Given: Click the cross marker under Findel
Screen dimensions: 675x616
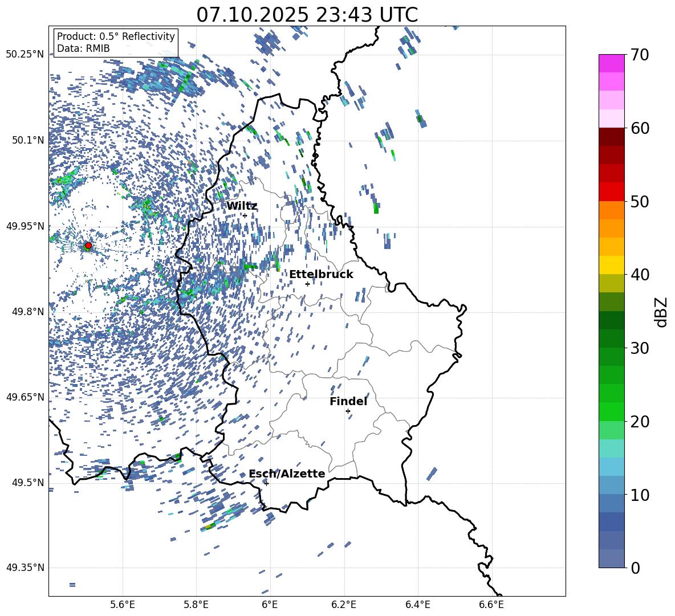Looking at the screenshot, I should [x=348, y=411].
